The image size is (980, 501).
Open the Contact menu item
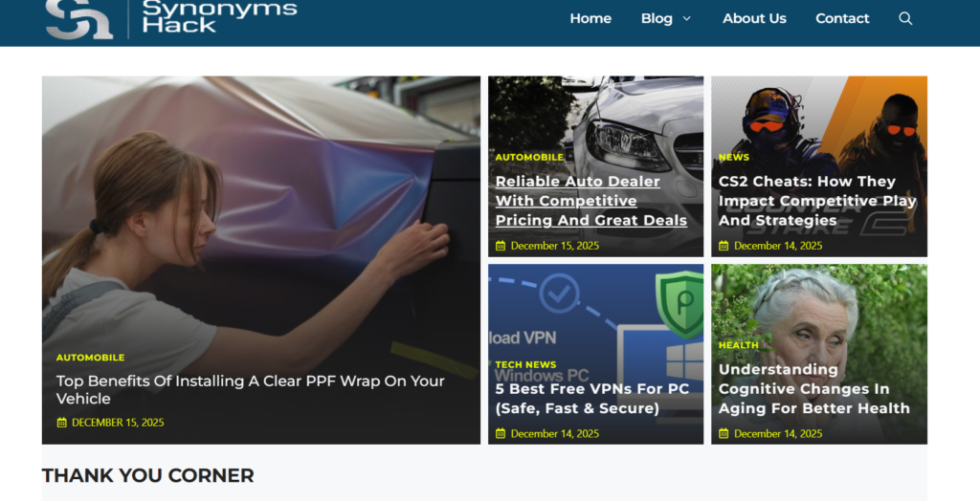click(x=842, y=18)
